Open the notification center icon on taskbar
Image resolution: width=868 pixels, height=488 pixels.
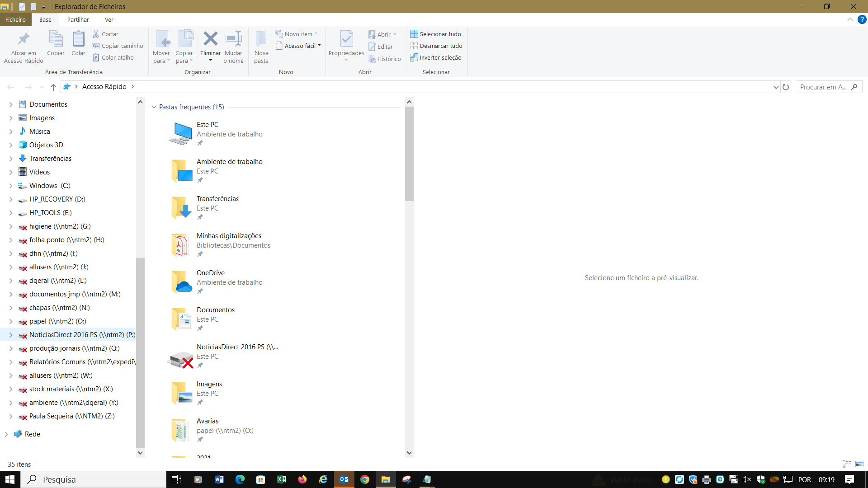point(849,479)
